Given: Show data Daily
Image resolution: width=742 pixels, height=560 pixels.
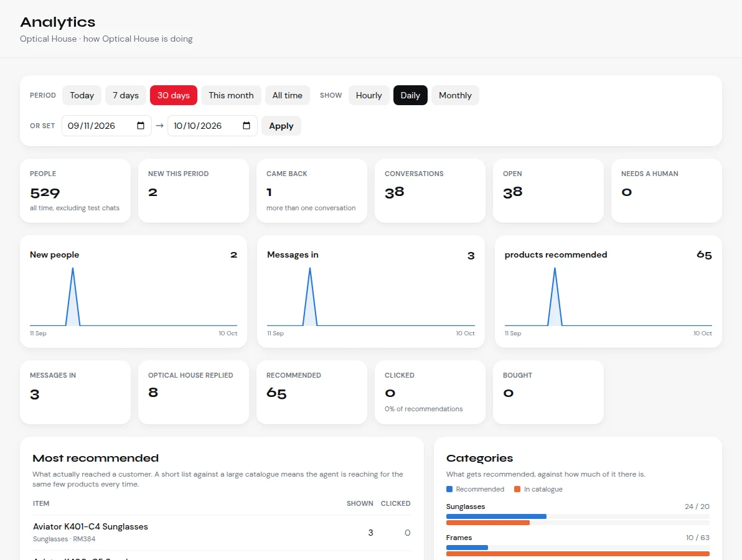Looking at the screenshot, I should (410, 95).
